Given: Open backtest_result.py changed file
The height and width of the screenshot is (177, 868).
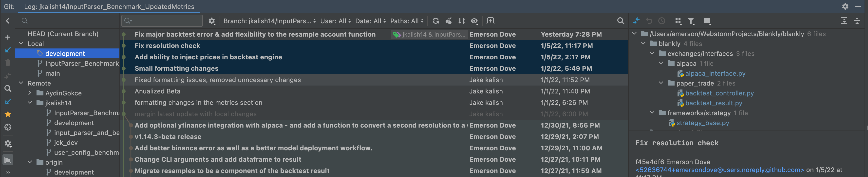Looking at the screenshot, I should [713, 103].
